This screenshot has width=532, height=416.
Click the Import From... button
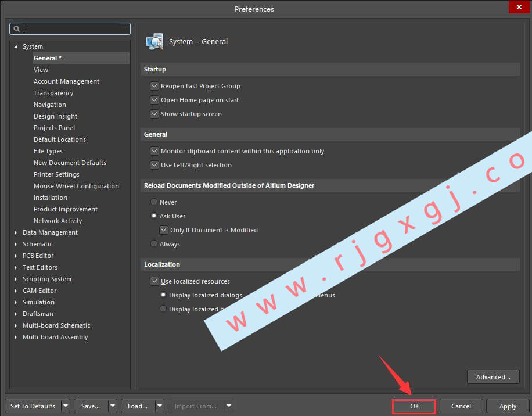(196, 406)
